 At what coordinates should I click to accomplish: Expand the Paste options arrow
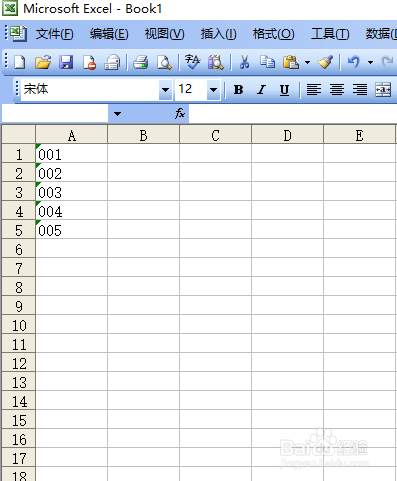(x=307, y=62)
